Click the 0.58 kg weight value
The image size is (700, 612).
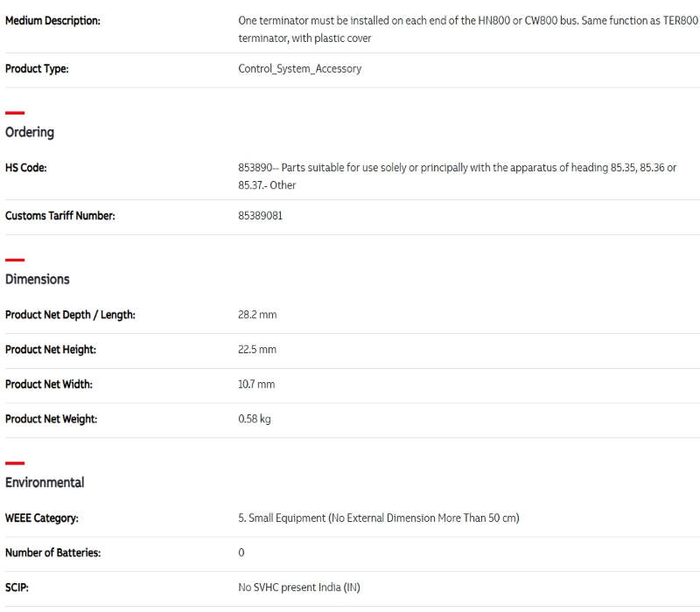tap(255, 420)
